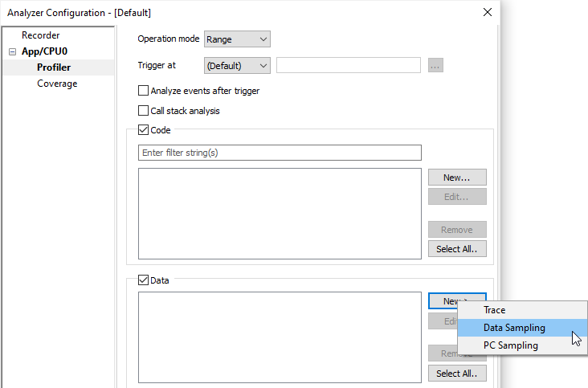Click Select All.. in Data section

point(457,374)
